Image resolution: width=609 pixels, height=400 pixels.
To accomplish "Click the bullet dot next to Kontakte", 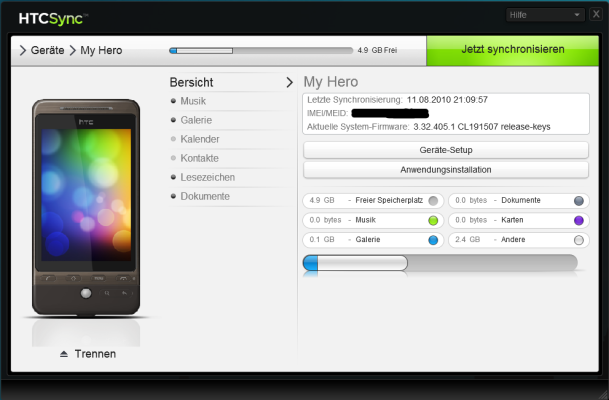I will 173,158.
